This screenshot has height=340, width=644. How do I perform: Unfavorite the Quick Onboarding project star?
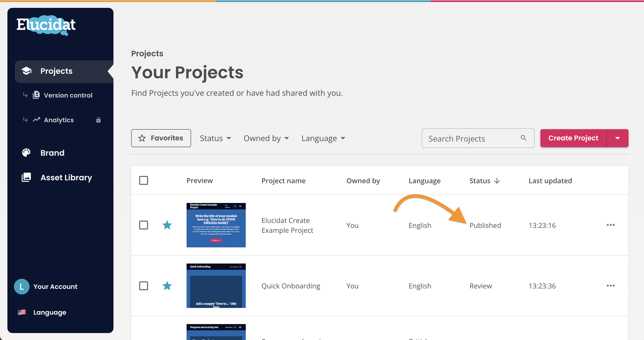coord(167,286)
